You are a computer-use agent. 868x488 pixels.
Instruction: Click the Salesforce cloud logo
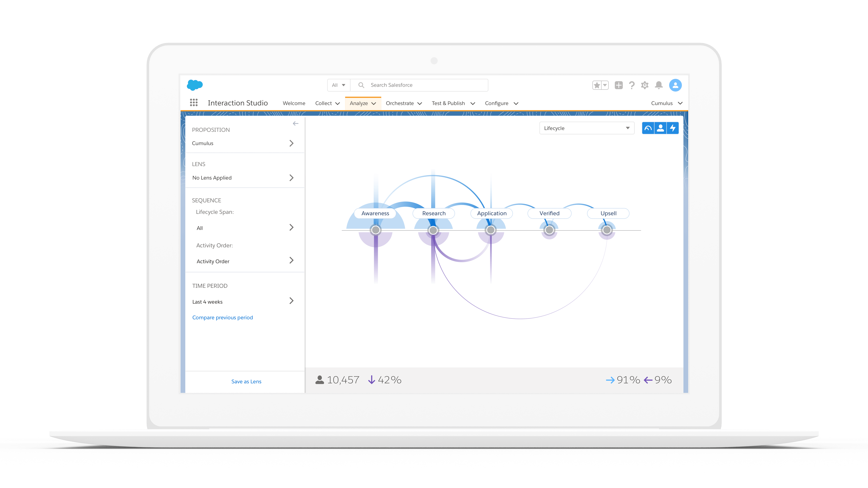(x=195, y=85)
